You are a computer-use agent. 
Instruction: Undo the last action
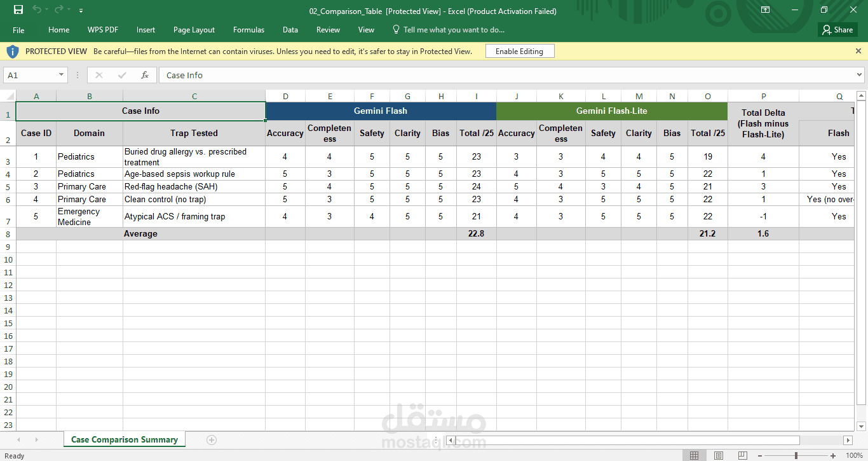(37, 10)
